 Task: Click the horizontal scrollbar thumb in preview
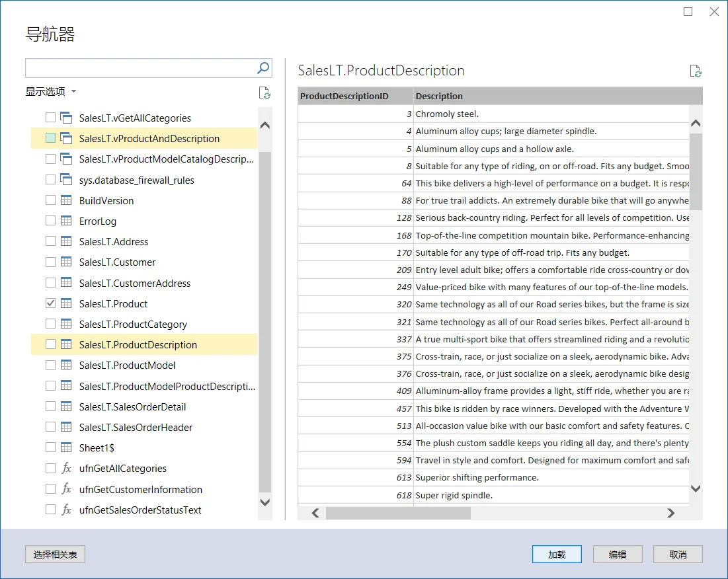[398, 513]
